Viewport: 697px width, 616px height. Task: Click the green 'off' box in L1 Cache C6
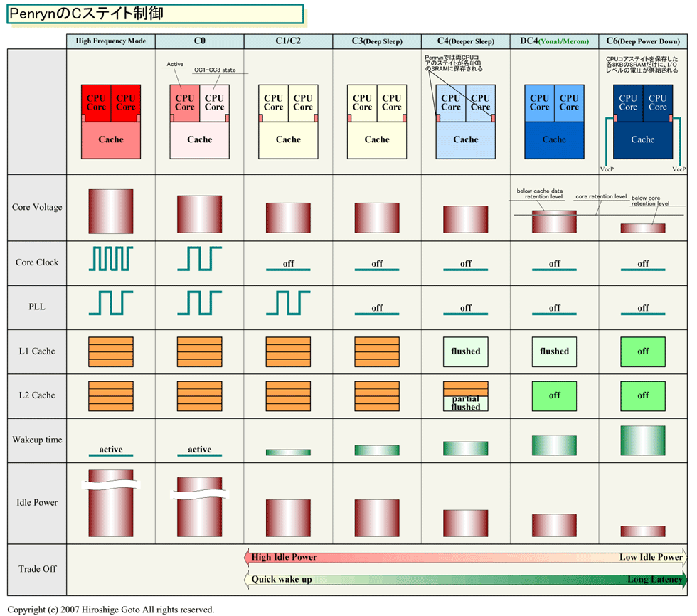pos(643,351)
